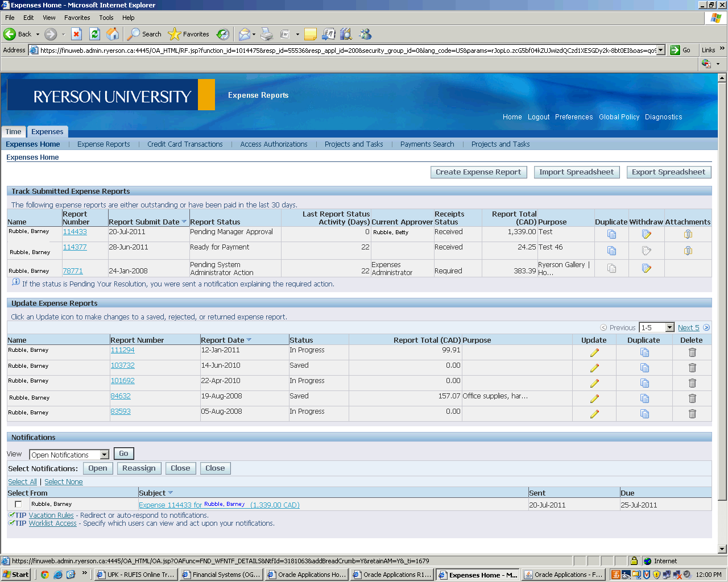This screenshot has height=582, width=728.
Task: Open the Vacation Rules link
Action: coord(51,516)
